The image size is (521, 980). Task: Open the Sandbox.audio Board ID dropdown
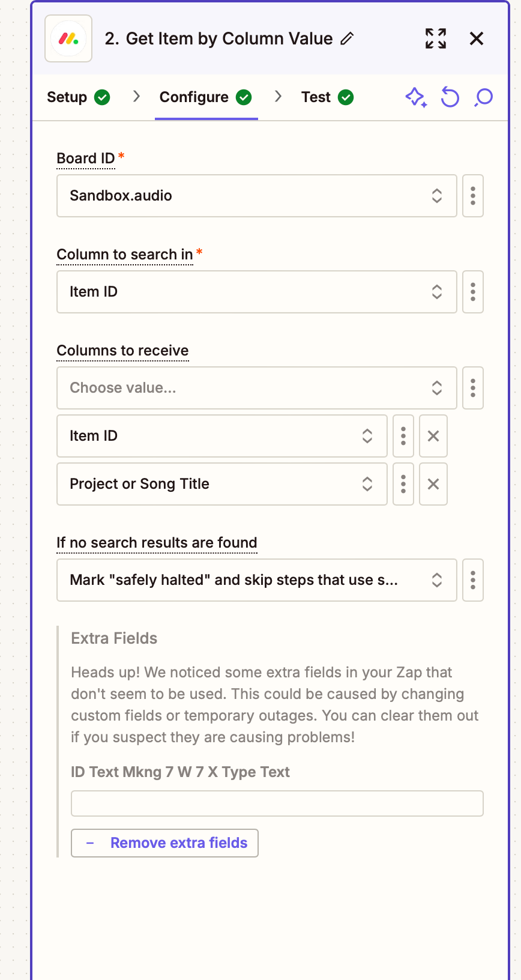coord(257,196)
